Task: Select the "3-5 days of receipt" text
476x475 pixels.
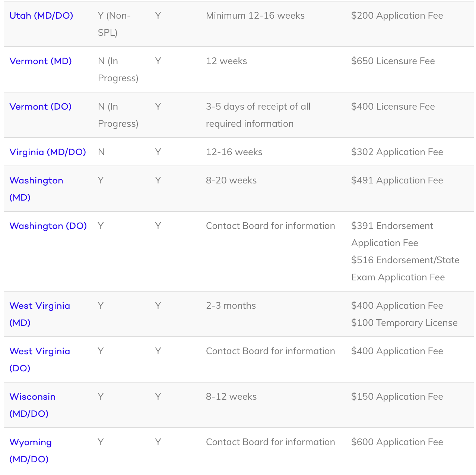Action: [x=258, y=107]
